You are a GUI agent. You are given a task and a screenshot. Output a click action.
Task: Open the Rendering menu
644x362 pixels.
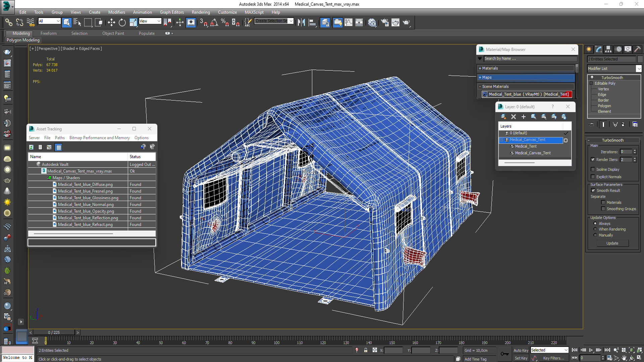click(201, 12)
